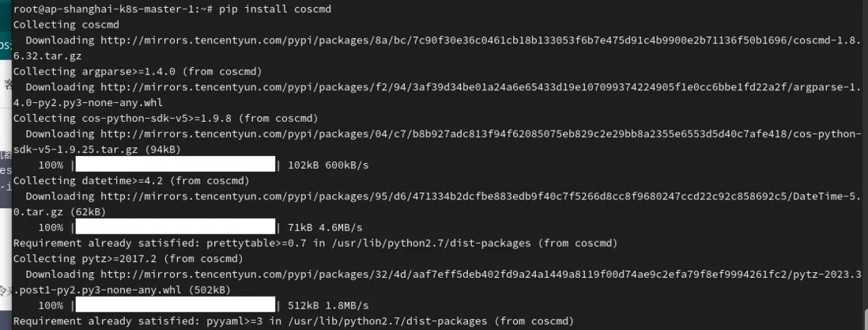The height and width of the screenshot is (330, 868).
Task: Click the progress bar showing 71kB
Action: (175, 228)
